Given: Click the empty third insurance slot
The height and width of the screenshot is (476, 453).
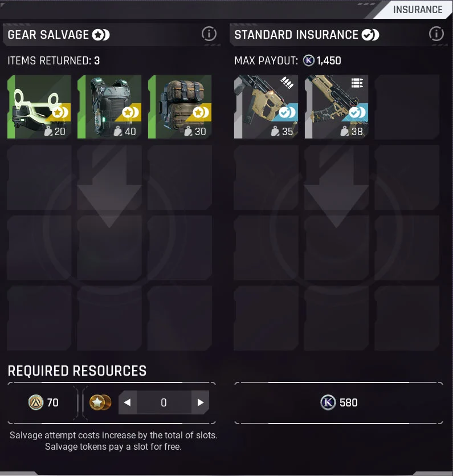Looking at the screenshot, I should point(407,107).
